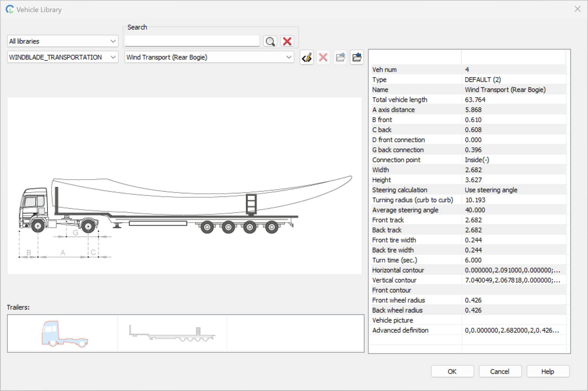The image size is (588, 391).
Task: Click the Height value 3.627
Action: (473, 180)
